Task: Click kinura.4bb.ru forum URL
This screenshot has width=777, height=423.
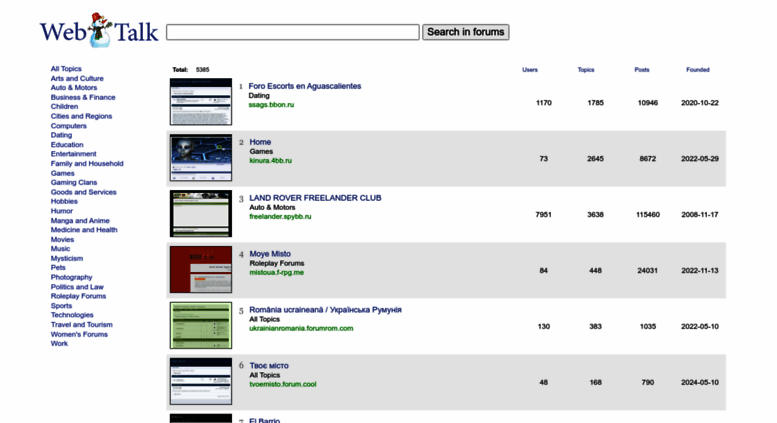Action: point(271,161)
